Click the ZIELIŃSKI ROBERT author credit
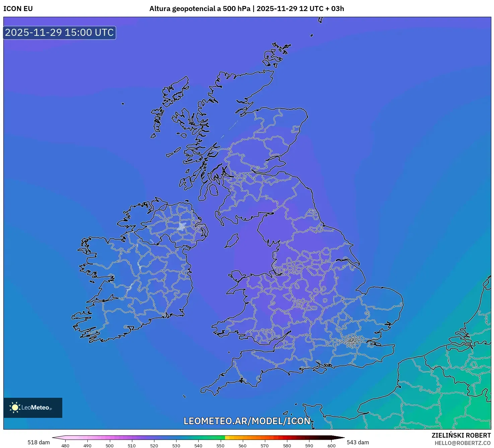This screenshot has width=494, height=448. (x=461, y=435)
